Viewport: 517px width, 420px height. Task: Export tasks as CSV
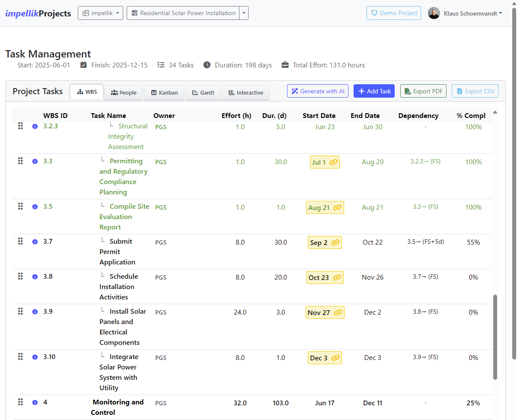(475, 91)
